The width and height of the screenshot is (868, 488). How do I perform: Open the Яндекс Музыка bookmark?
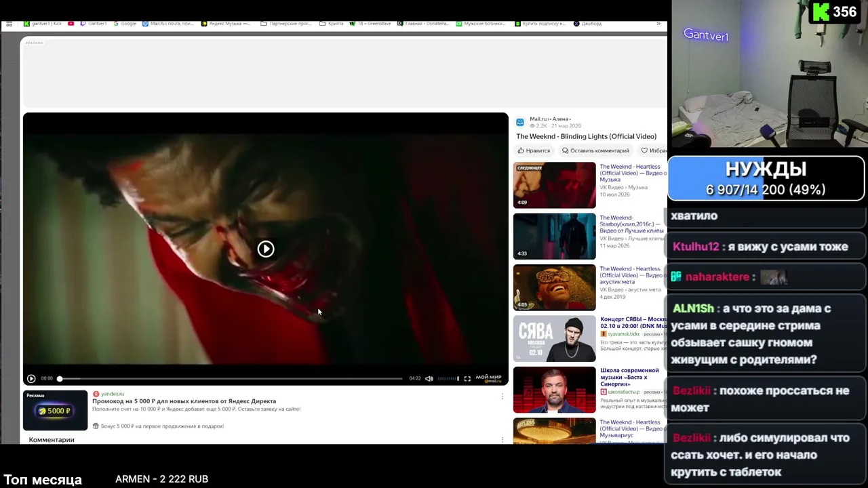[x=226, y=24]
